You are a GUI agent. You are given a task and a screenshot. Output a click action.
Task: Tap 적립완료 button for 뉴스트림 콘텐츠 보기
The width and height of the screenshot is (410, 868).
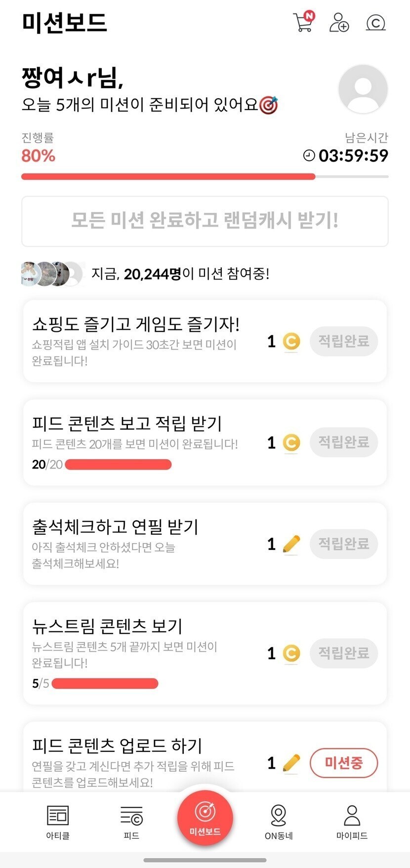(343, 653)
